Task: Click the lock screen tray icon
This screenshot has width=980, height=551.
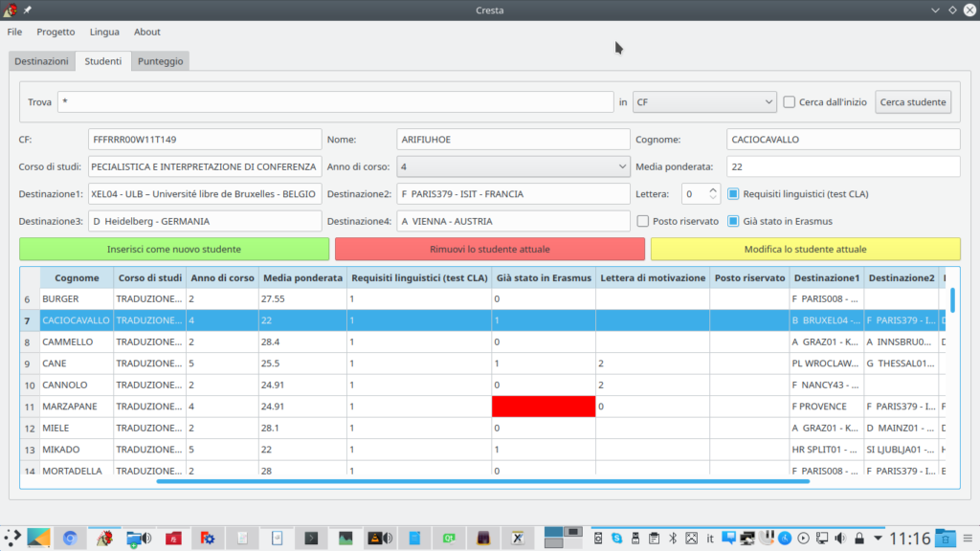Action: 859,539
